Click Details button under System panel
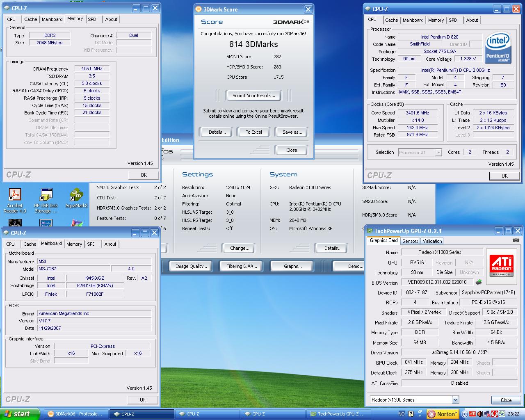The height and width of the screenshot is (420, 525). tap(333, 248)
